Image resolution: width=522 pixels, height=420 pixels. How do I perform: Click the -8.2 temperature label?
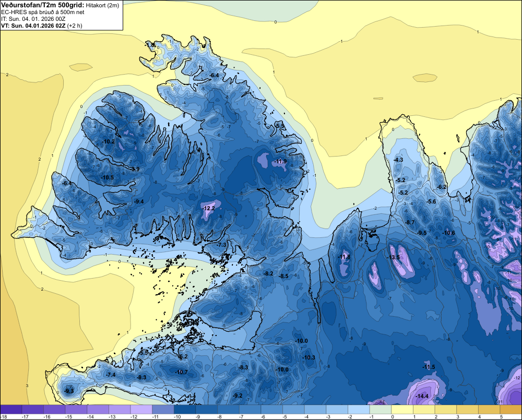268,273
